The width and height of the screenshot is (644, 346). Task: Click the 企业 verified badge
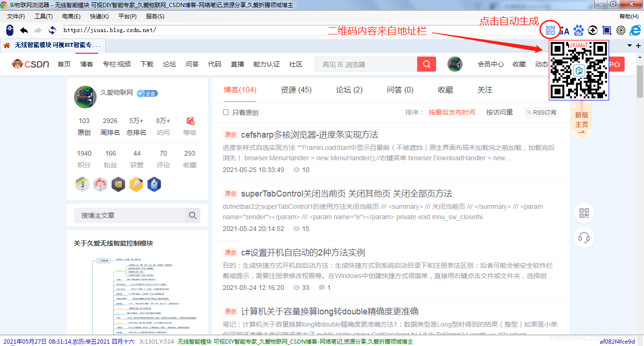[x=148, y=93]
